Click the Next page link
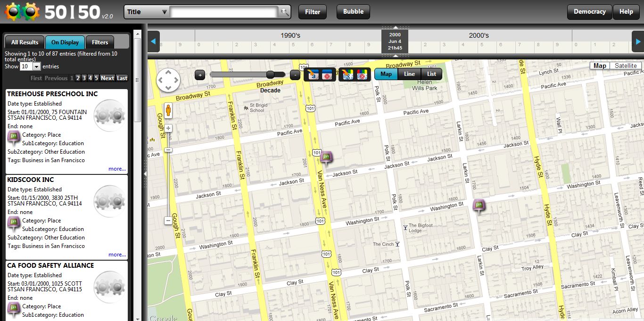The height and width of the screenshot is (321, 644). click(x=107, y=78)
